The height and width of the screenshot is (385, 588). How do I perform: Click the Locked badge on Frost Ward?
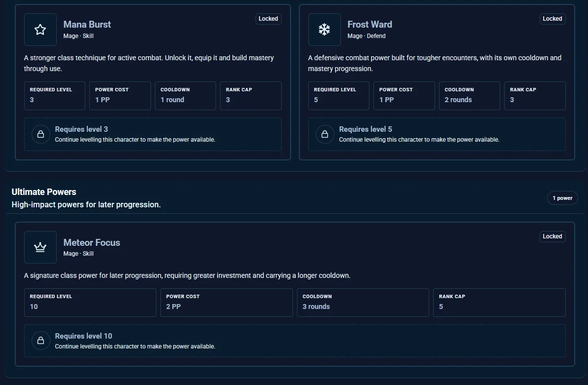552,19
